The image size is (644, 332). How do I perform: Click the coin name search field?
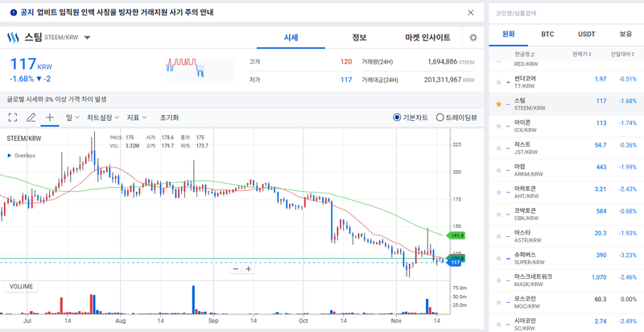click(563, 13)
